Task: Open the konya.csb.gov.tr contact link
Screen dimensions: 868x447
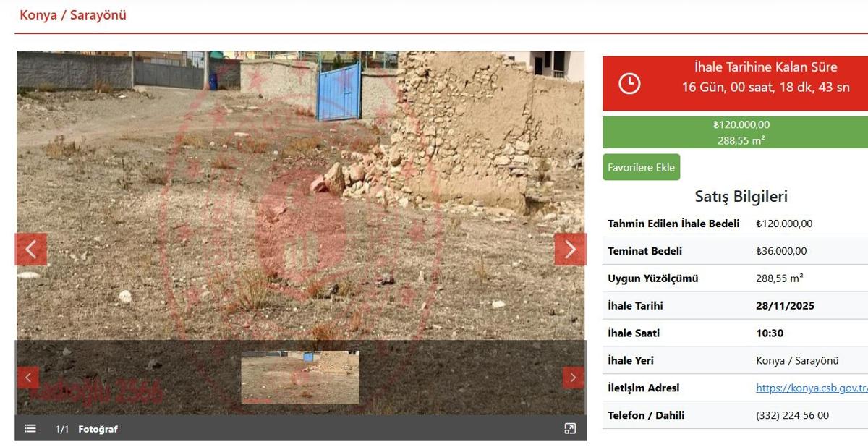Action: 811,388
